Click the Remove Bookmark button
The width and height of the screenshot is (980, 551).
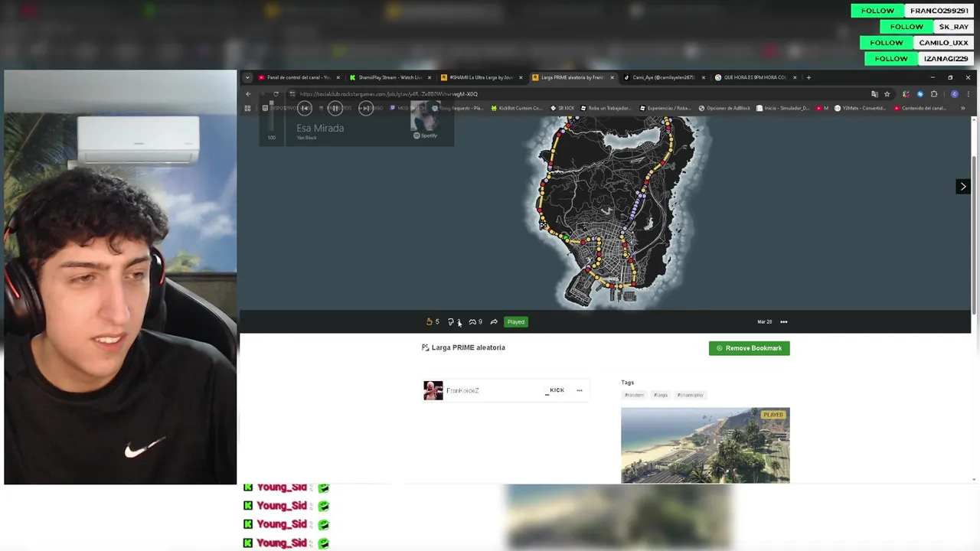pyautogui.click(x=749, y=348)
